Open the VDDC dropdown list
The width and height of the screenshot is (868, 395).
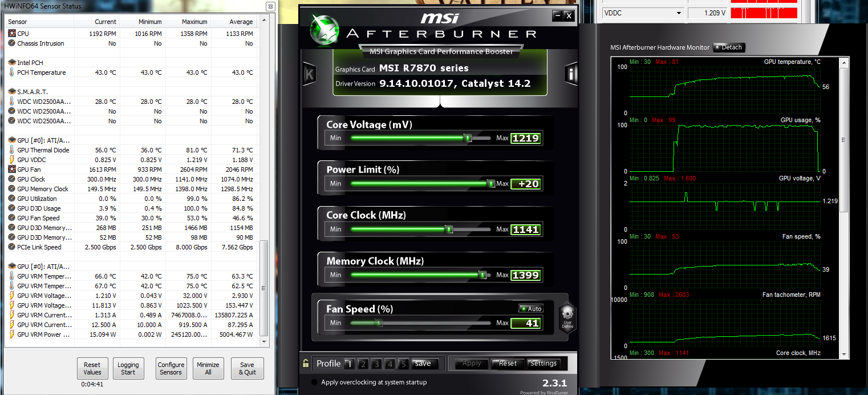[679, 13]
